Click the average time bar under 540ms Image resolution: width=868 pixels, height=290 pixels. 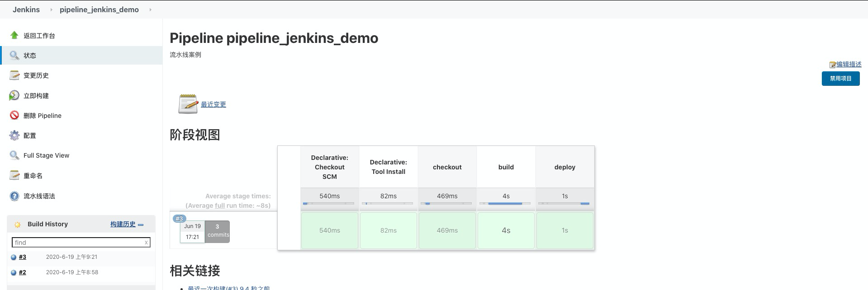pyautogui.click(x=328, y=204)
